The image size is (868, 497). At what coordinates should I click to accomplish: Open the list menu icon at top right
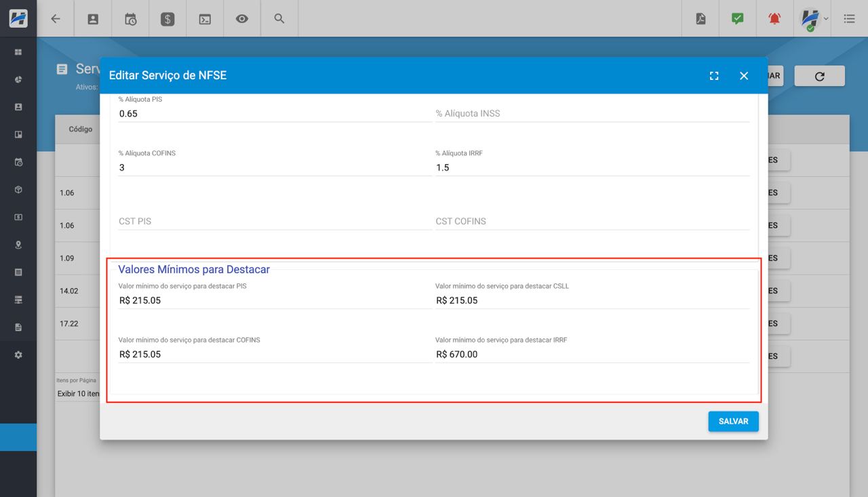pyautogui.click(x=849, y=19)
